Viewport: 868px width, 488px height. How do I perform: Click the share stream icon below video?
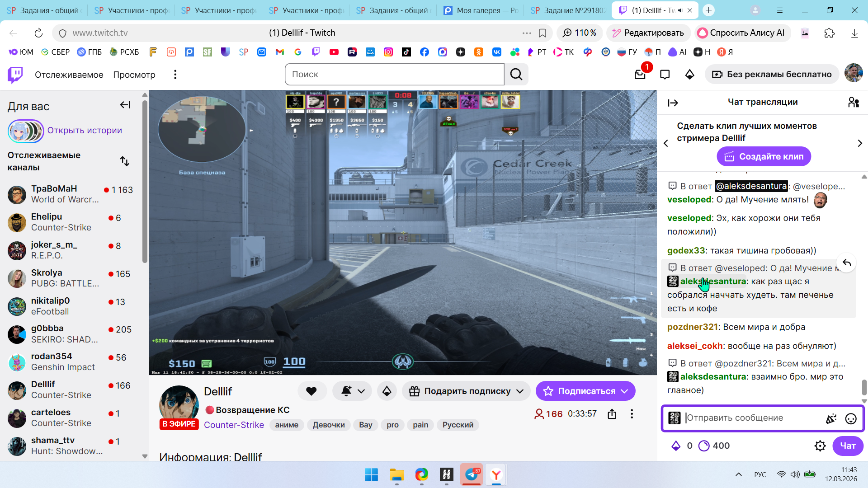click(x=612, y=414)
